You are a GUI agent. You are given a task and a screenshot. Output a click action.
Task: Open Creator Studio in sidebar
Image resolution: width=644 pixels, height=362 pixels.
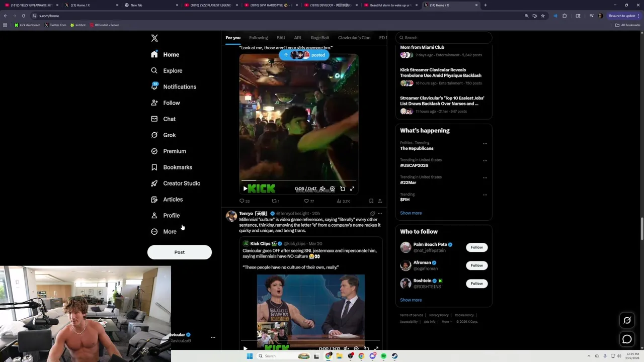coord(176,183)
